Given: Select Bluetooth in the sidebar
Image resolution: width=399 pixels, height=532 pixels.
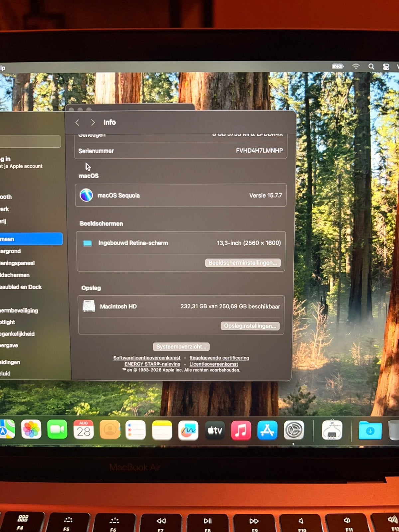Looking at the screenshot, I should tap(6, 197).
